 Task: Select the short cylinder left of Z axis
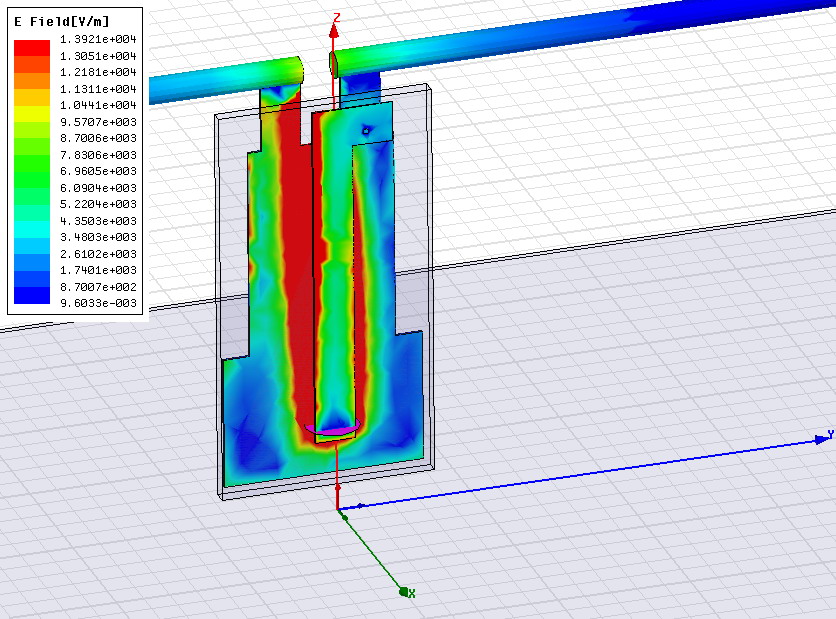225,82
